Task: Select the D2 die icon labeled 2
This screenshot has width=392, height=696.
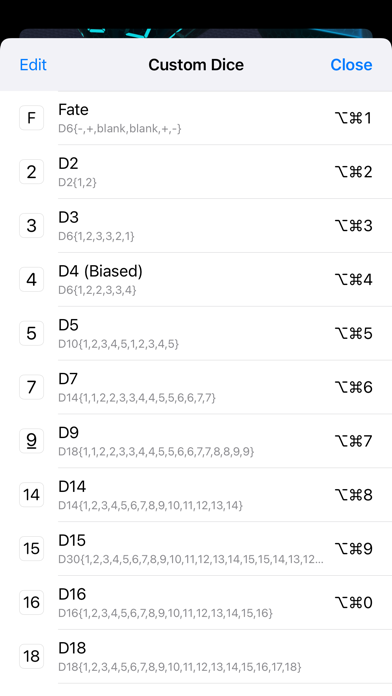Action: point(32,172)
